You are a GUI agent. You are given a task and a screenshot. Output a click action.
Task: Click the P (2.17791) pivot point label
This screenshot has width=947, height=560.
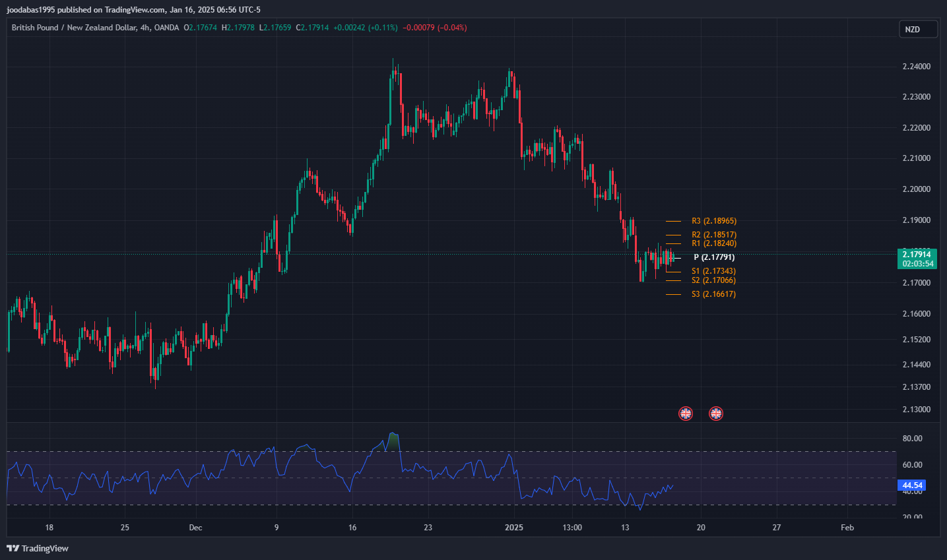tap(713, 257)
